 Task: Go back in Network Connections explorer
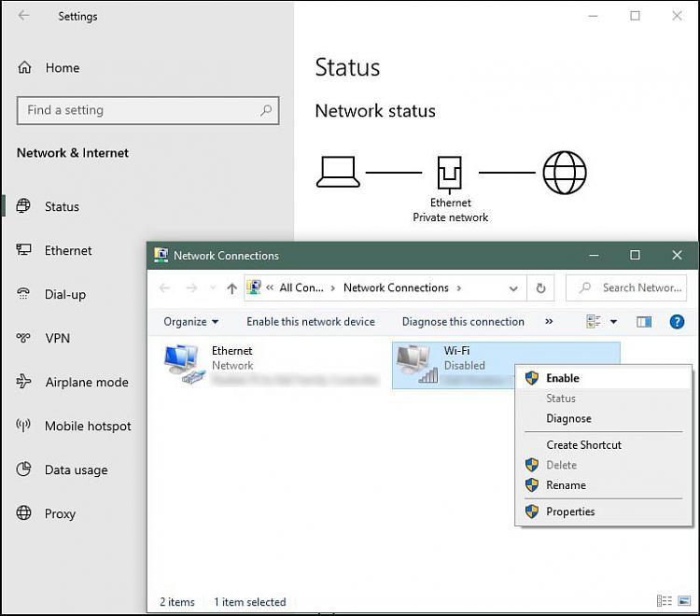tap(164, 287)
